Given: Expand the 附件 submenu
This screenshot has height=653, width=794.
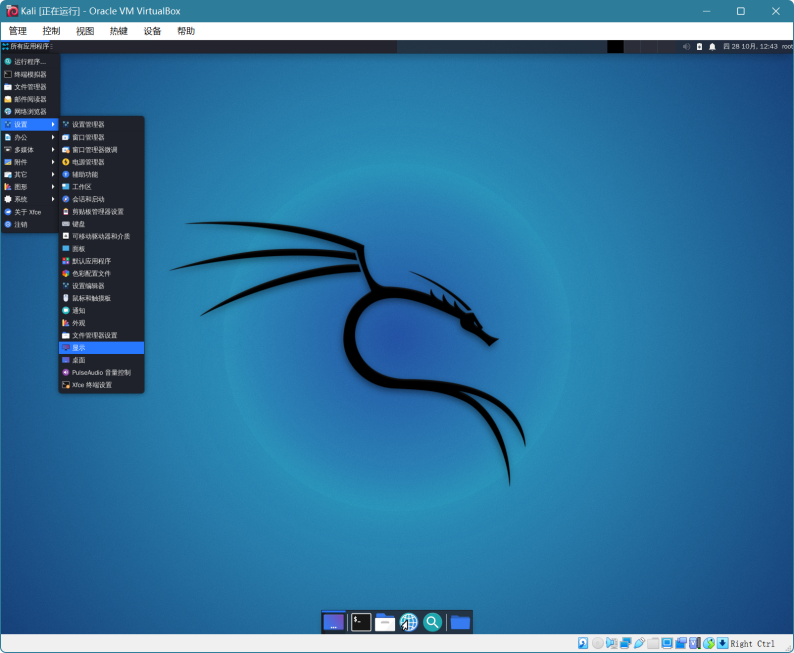Looking at the screenshot, I should tap(30, 162).
